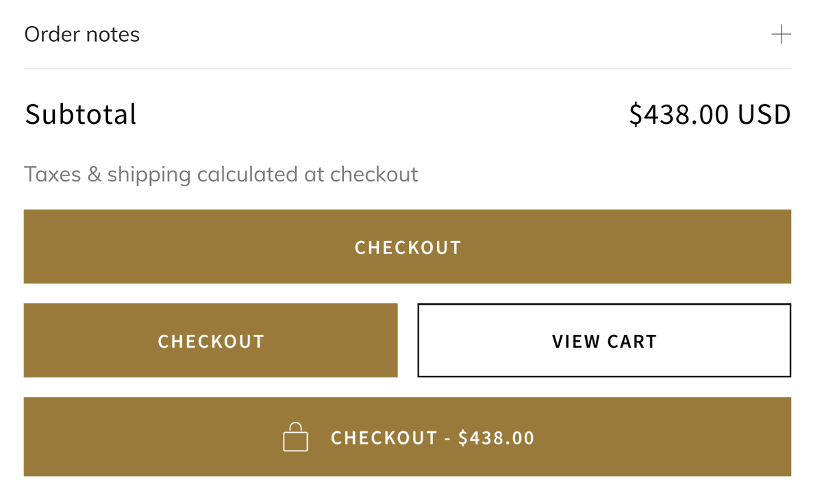Open the cart with View Cart
The image size is (822, 504).
(604, 340)
